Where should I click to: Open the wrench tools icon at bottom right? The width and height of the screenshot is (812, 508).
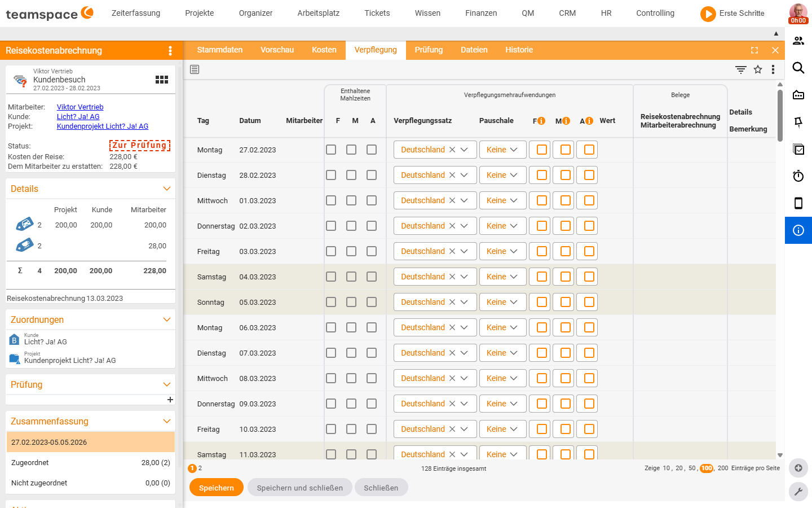798,492
